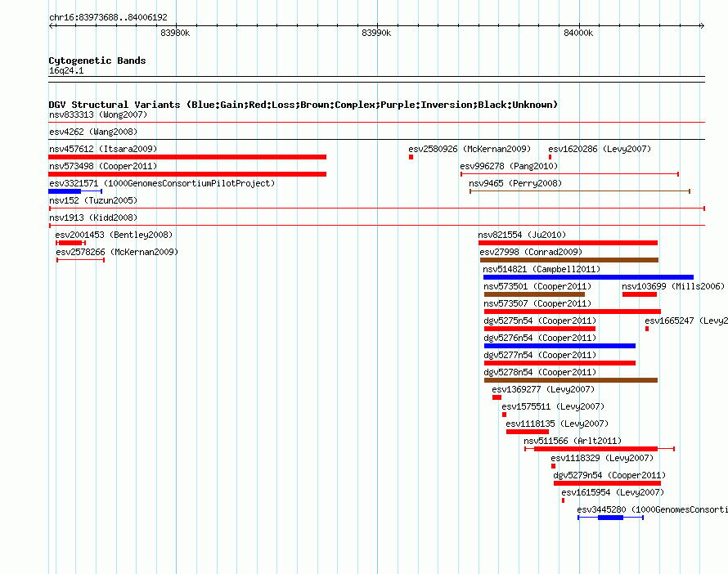The image size is (728, 574).
Task: Click the 83990k ruler tick label
Action: point(376,33)
